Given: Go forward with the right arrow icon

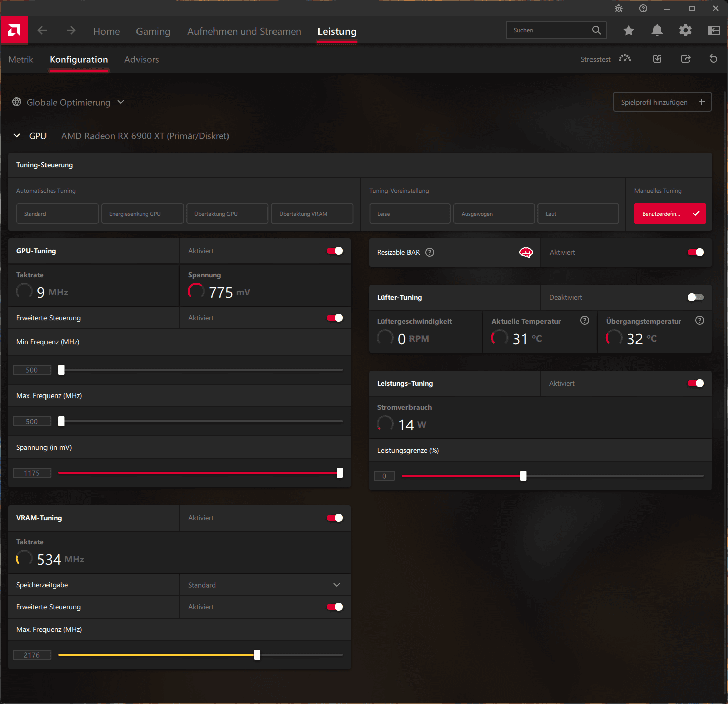Looking at the screenshot, I should [71, 30].
